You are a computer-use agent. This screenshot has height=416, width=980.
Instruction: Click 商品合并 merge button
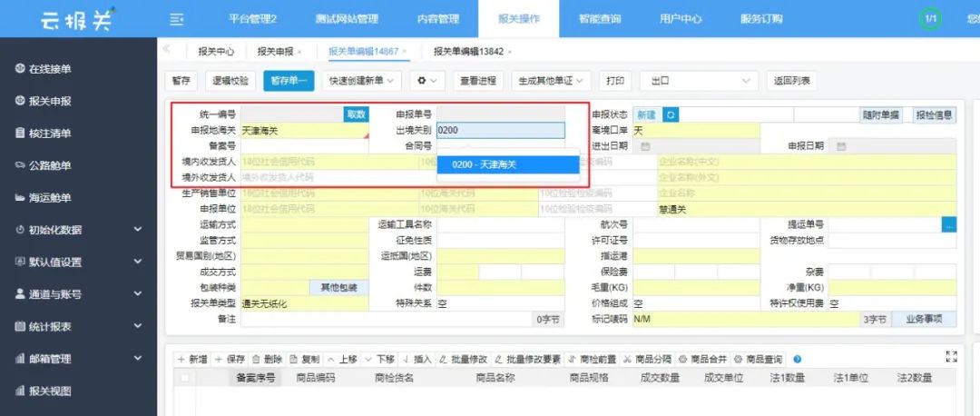(x=702, y=359)
